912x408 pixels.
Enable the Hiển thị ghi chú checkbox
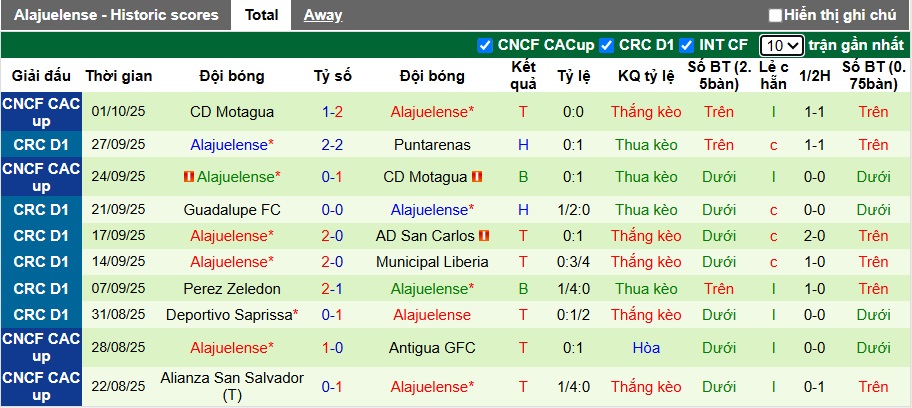(x=775, y=15)
